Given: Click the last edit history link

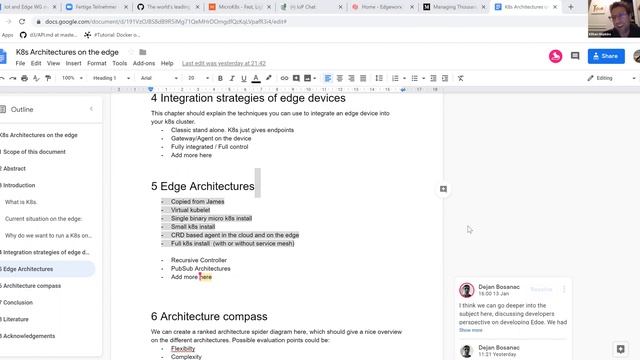Looking at the screenshot, I should pos(224,63).
